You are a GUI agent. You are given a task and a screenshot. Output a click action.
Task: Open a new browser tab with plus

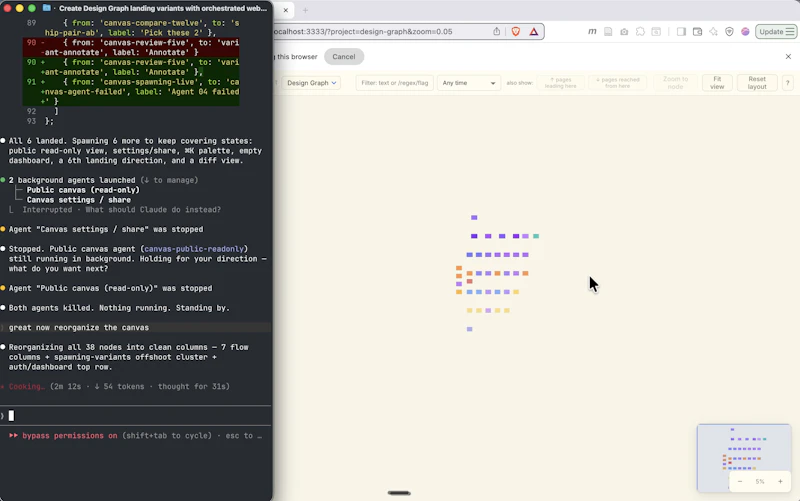(x=305, y=10)
